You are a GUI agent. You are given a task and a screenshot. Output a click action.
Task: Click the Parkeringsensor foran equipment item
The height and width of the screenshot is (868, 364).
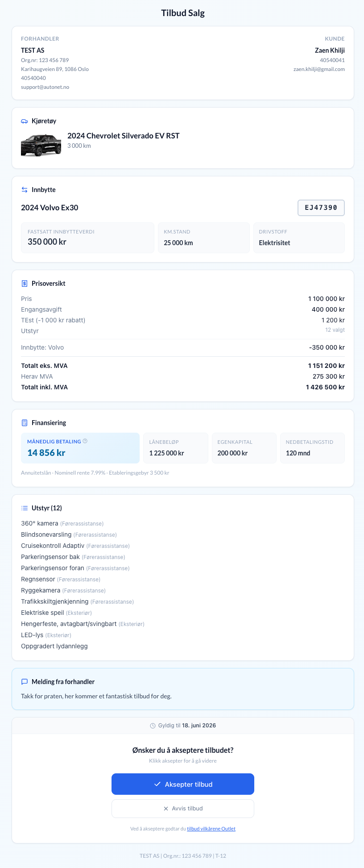click(75, 568)
